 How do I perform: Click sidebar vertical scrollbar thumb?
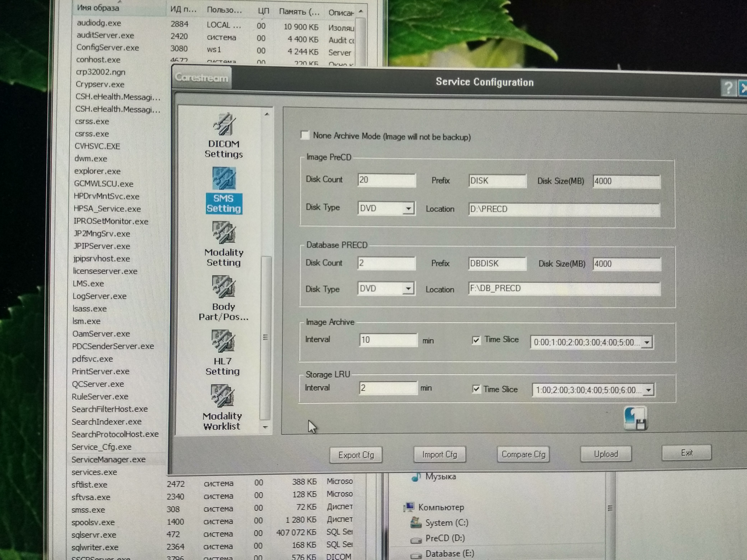pos(266,338)
